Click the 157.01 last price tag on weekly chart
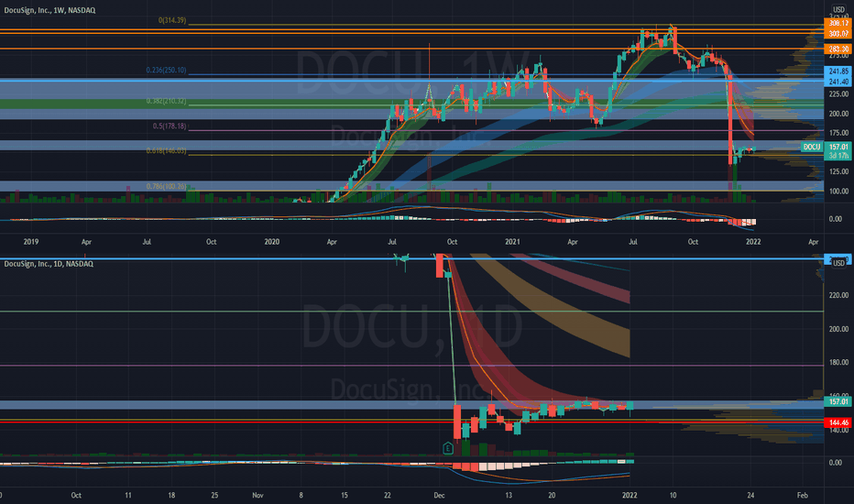This screenshot has width=854, height=504. pyautogui.click(x=838, y=148)
